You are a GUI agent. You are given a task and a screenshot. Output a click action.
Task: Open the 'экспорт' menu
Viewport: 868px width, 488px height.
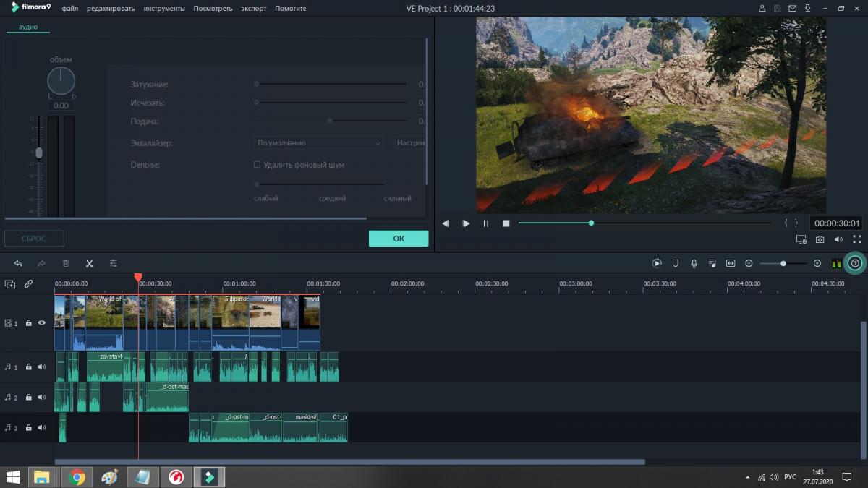tap(254, 9)
